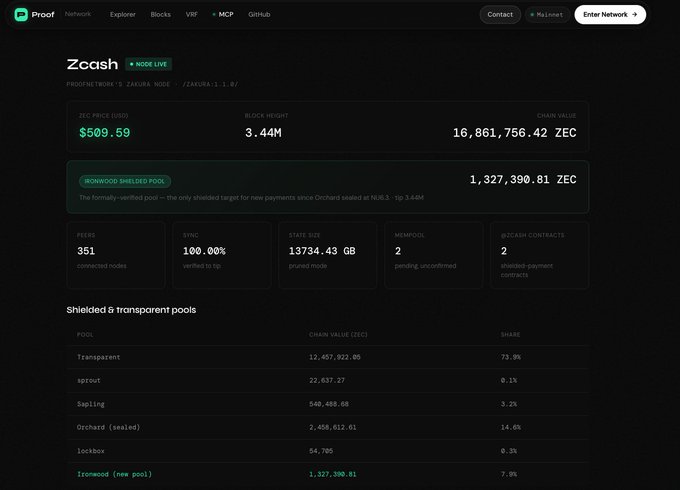Click the 1,327,390.81 ZEC Ironwood pool total
The width and height of the screenshot is (680, 490).
tap(523, 180)
